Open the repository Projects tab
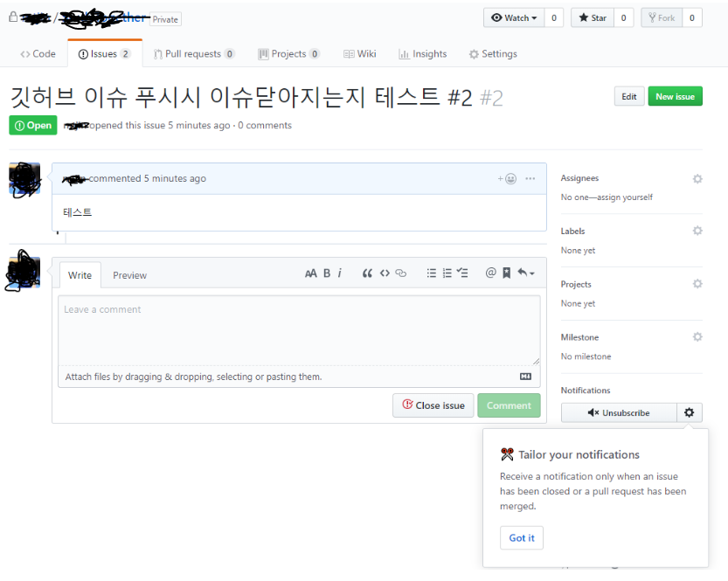This screenshot has height=581, width=728. pos(288,54)
